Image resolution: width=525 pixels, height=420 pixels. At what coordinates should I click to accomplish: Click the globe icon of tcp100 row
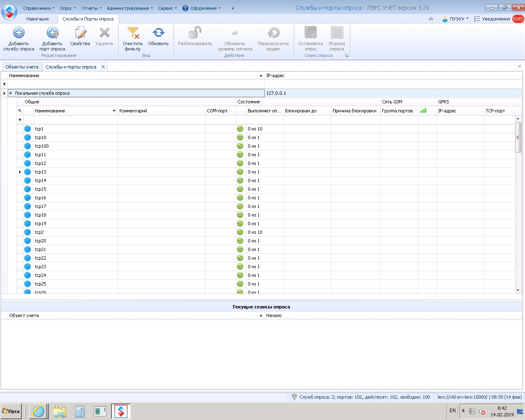pos(27,146)
